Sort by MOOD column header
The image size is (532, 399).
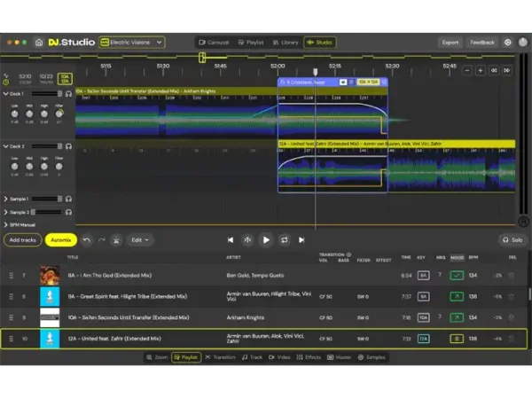pyautogui.click(x=457, y=257)
